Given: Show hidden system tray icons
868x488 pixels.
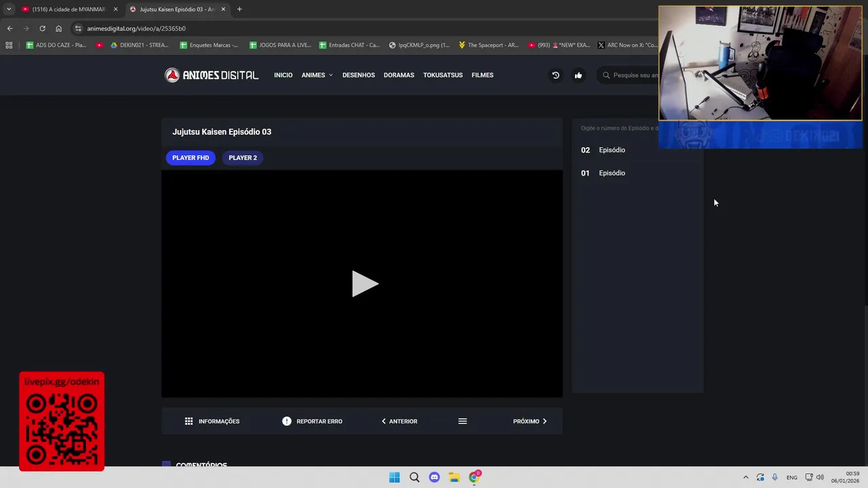Looking at the screenshot, I should coord(746,477).
